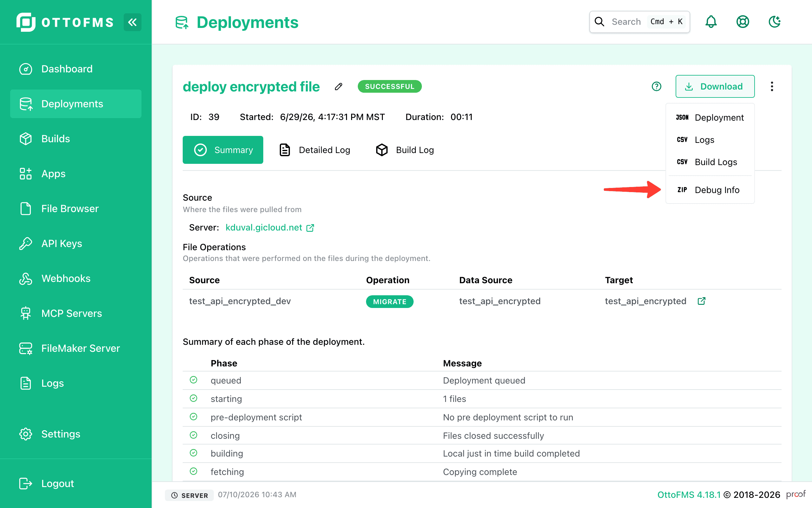
Task: Select the Summary tab
Action: point(223,150)
